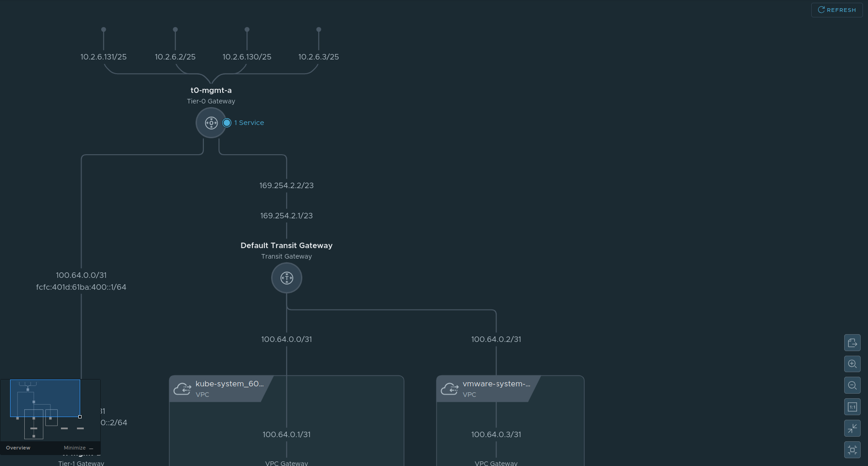Click the vmware-system-... VPC header

tap(496, 384)
